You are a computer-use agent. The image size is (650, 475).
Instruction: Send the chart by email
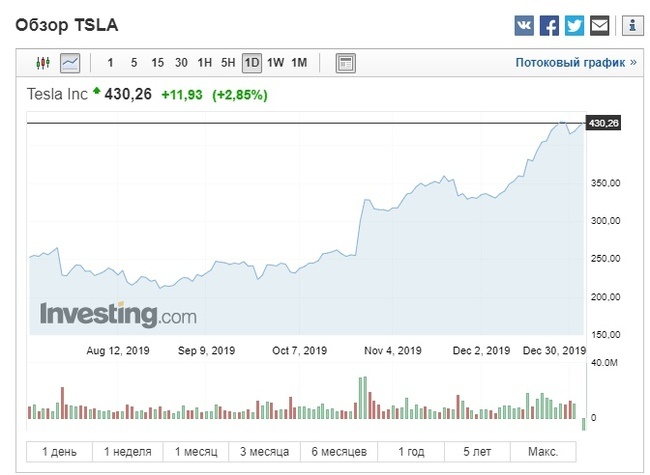pos(599,25)
